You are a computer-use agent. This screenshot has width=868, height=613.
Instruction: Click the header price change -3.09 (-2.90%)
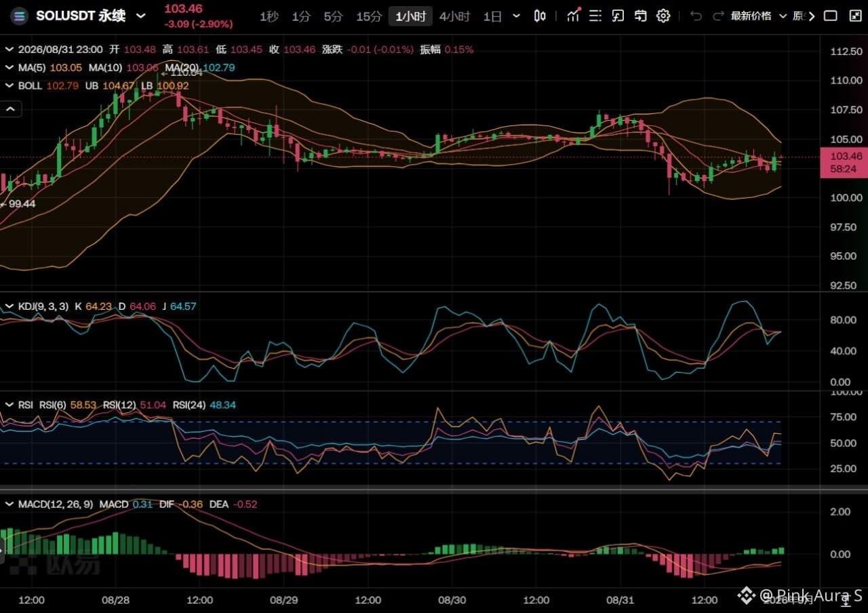click(199, 24)
